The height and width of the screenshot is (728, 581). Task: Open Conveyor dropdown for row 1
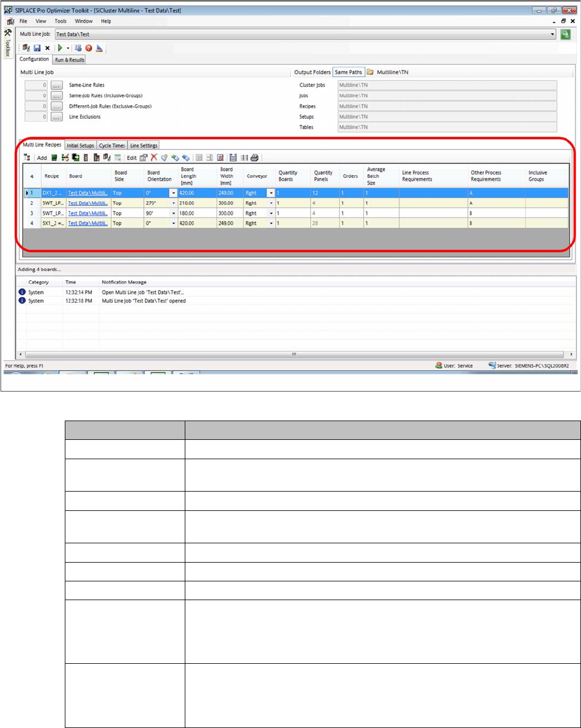pos(271,193)
